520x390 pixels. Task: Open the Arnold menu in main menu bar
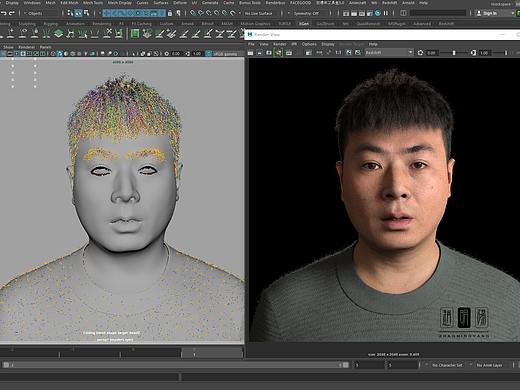coord(408,3)
